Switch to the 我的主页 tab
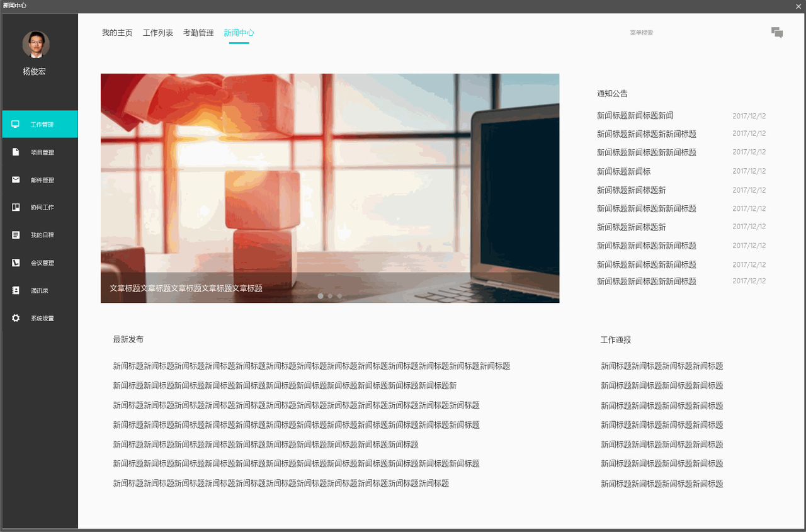 point(117,33)
